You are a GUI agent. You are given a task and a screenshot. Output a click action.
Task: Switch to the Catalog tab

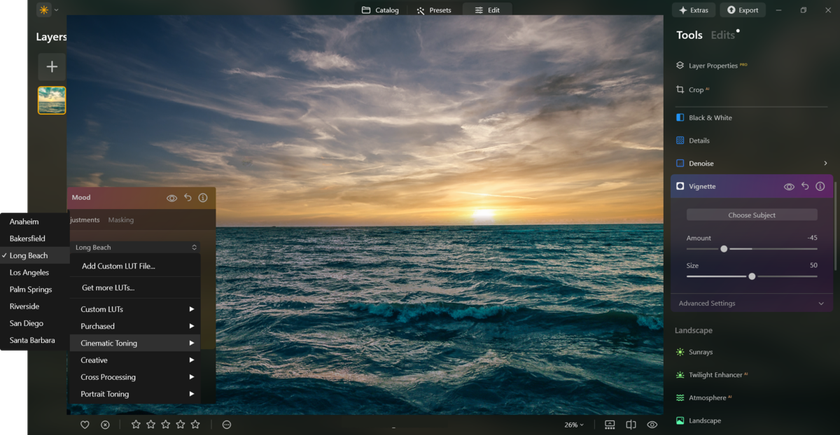click(x=380, y=10)
